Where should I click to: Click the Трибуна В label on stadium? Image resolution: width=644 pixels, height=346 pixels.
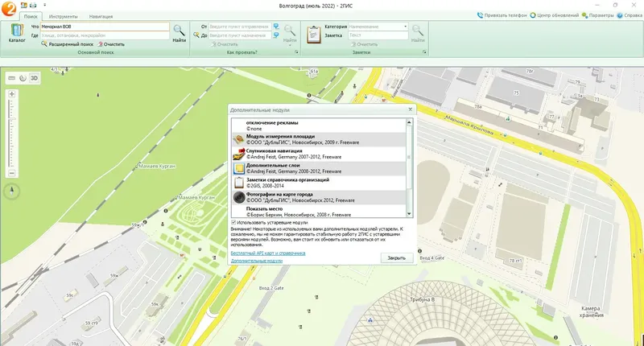pos(422,299)
